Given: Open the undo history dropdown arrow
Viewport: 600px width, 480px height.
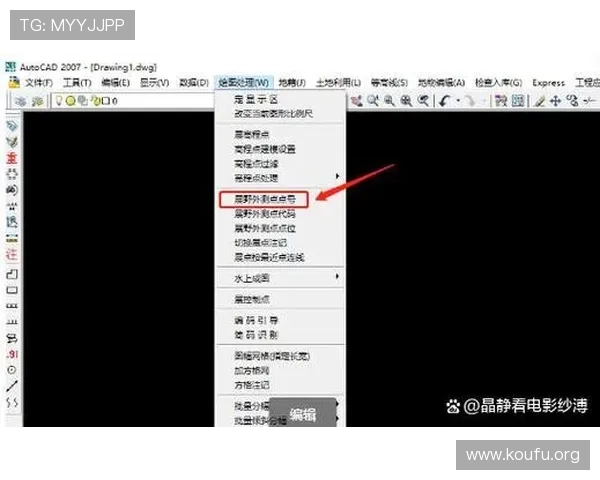Looking at the screenshot, I should (x=458, y=101).
